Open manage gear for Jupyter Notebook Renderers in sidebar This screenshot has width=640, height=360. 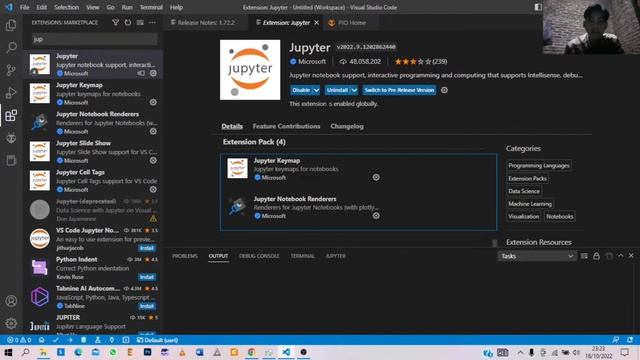tap(153, 131)
